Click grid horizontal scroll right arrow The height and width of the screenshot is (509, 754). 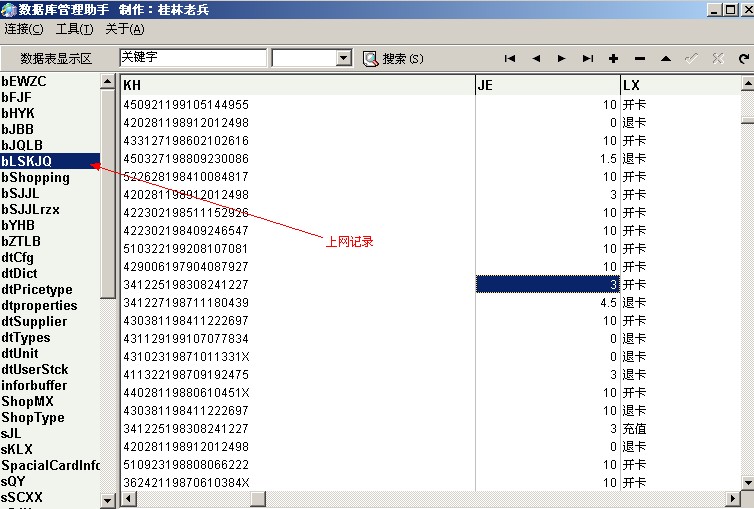click(733, 498)
